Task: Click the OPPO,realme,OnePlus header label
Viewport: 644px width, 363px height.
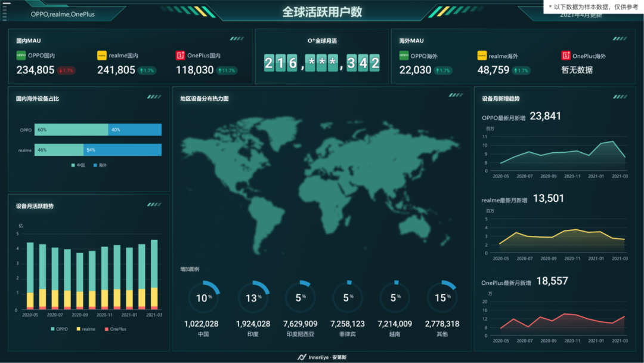Action: point(63,14)
